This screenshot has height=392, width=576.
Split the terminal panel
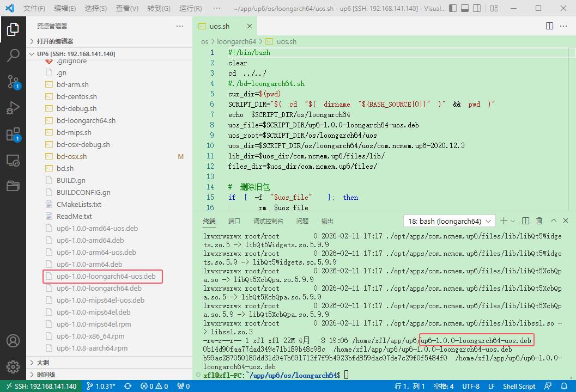(525, 221)
